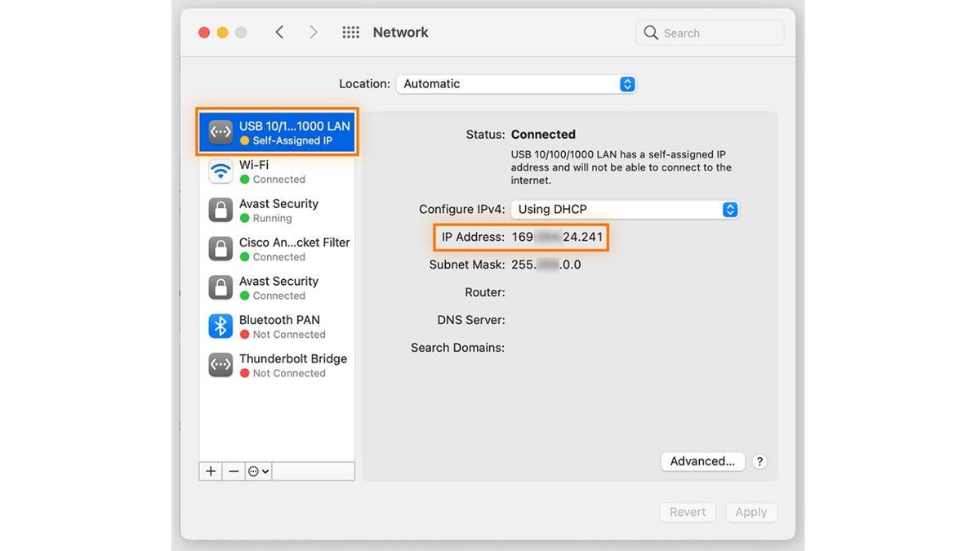Go forward with the right arrow

click(x=314, y=33)
